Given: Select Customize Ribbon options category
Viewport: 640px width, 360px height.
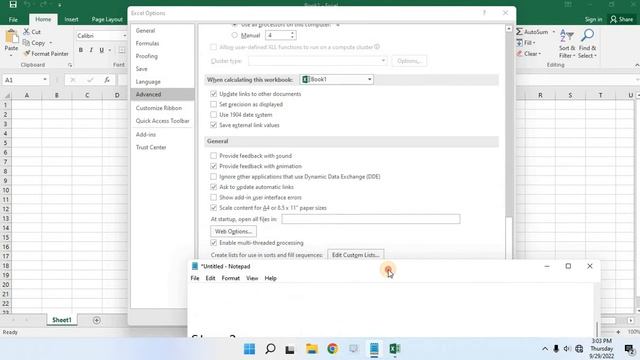Looking at the screenshot, I should pos(162,108).
